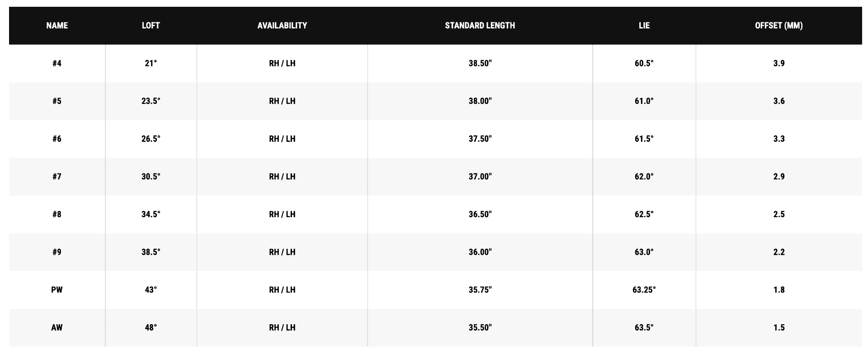This screenshot has width=868, height=354.
Task: Click the AVAILABILITY column header
Action: pyautogui.click(x=282, y=26)
